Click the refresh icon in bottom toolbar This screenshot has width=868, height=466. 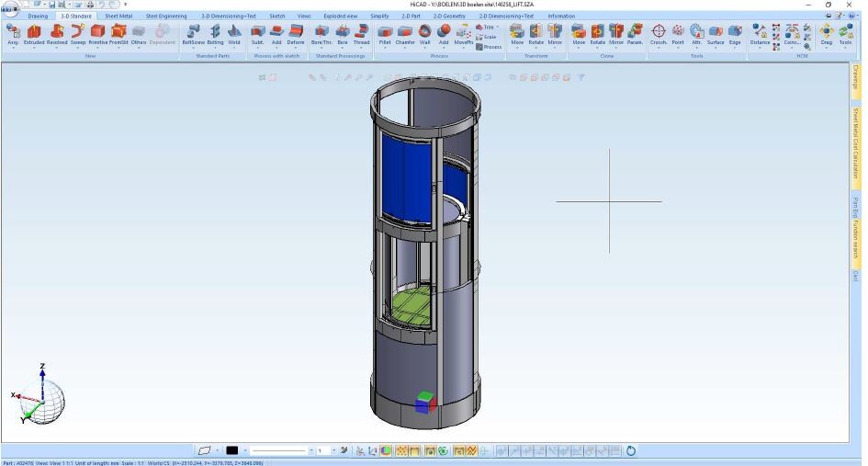(631, 450)
